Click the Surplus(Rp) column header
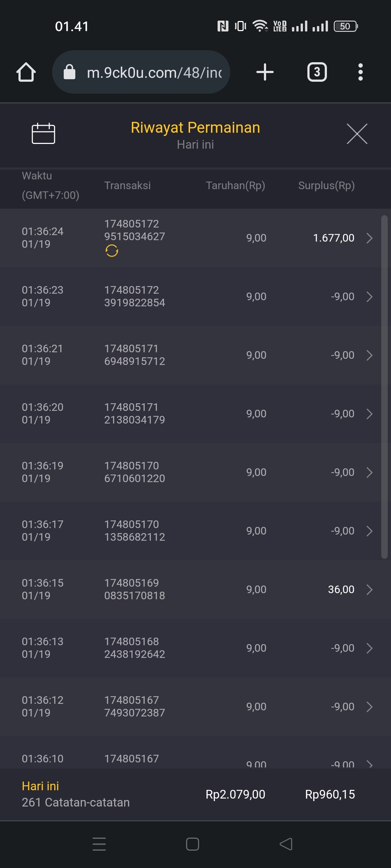 point(326,186)
